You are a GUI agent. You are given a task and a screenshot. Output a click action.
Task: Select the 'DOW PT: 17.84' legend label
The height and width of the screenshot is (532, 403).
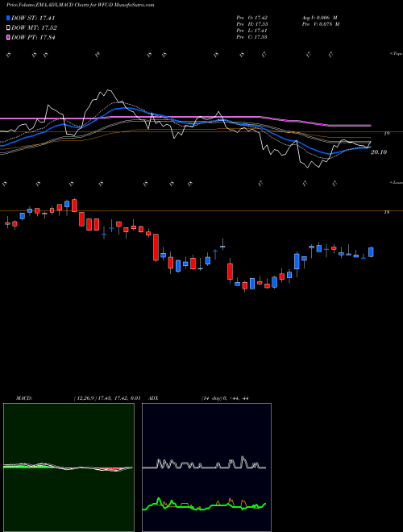coord(33,37)
